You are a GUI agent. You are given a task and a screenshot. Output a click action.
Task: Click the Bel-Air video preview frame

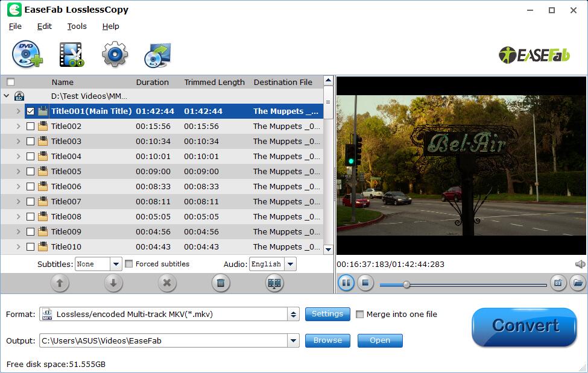(x=461, y=165)
